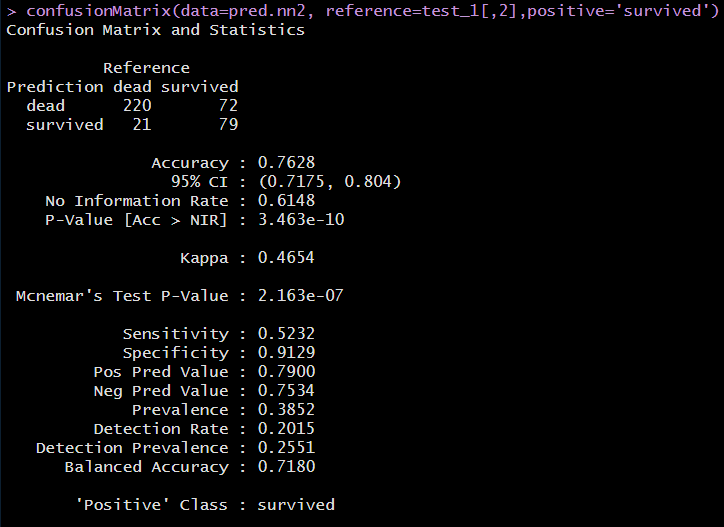Click the 'Reference' column header
The height and width of the screenshot is (527, 724).
146,68
